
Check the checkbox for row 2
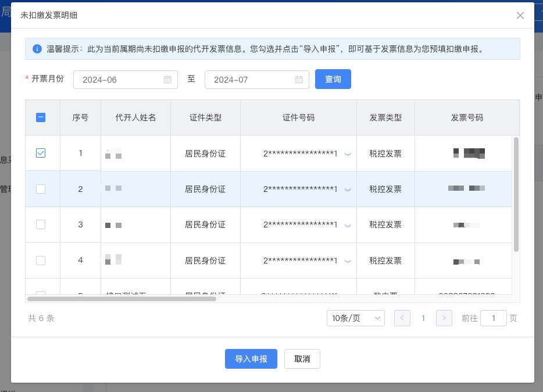coord(41,189)
